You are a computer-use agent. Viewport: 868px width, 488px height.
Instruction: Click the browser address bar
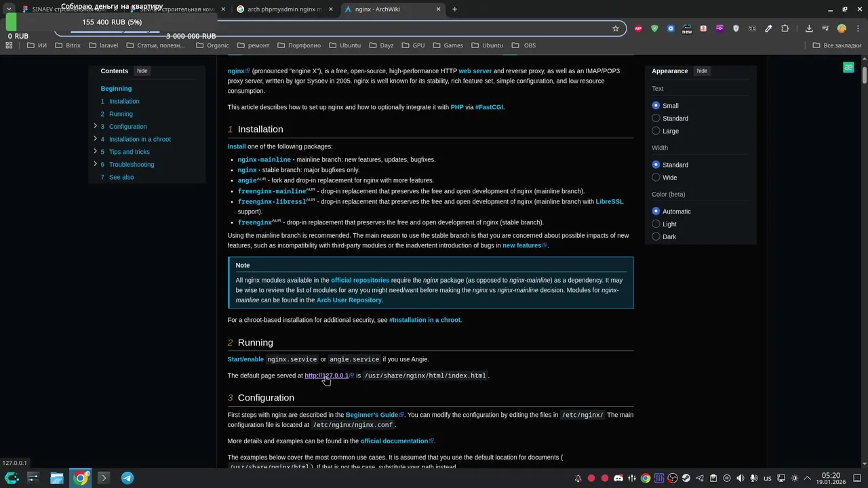coord(339,28)
